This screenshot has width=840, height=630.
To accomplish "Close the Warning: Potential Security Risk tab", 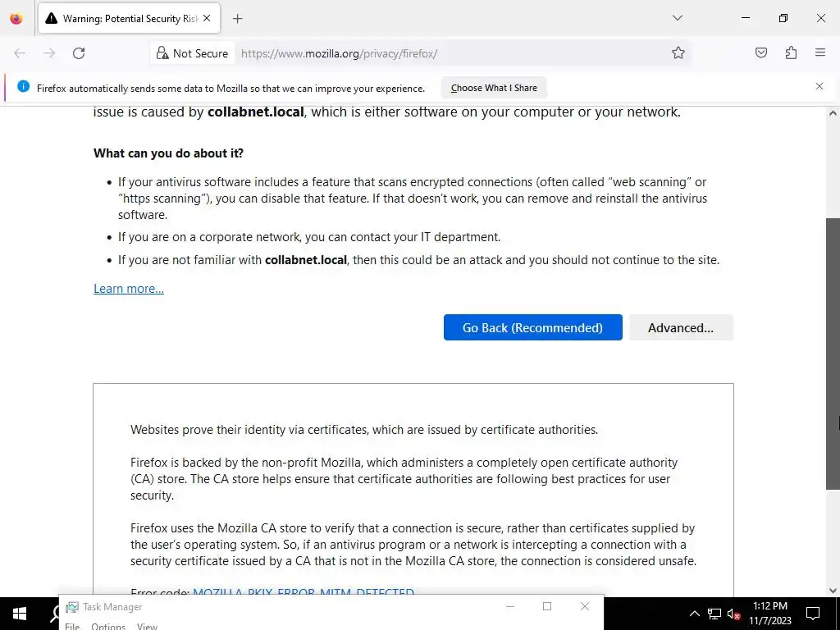I will click(x=207, y=18).
